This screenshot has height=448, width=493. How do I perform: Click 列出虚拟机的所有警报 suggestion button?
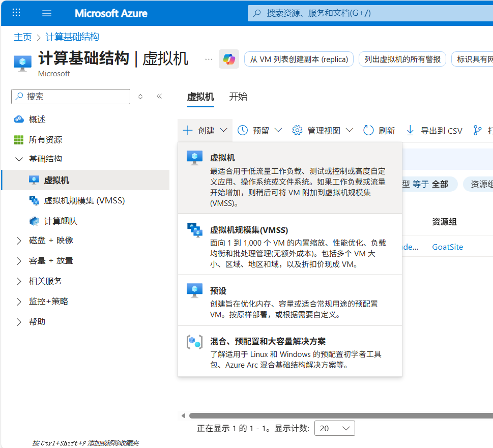[x=402, y=59]
